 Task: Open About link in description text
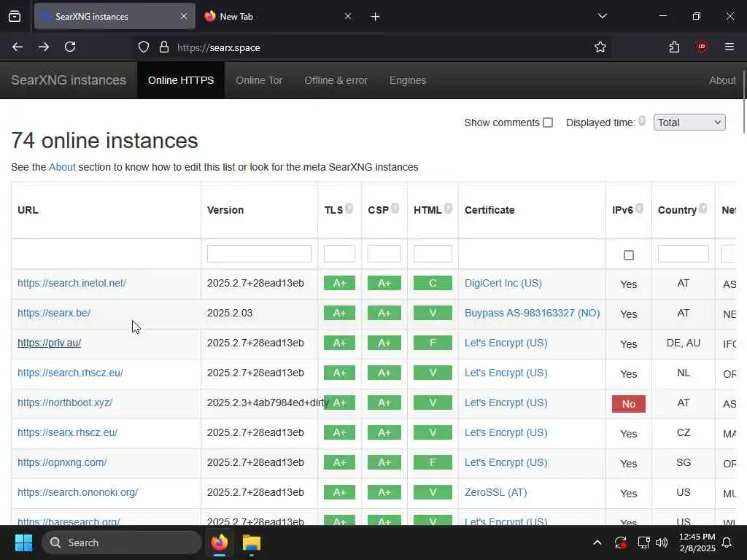click(x=62, y=167)
